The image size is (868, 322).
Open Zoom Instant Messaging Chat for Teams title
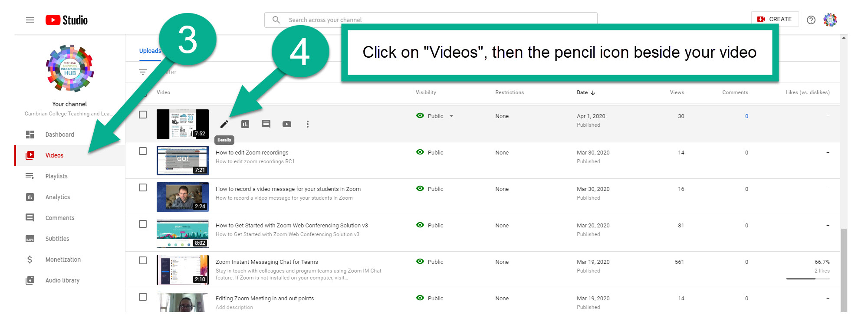(x=267, y=262)
